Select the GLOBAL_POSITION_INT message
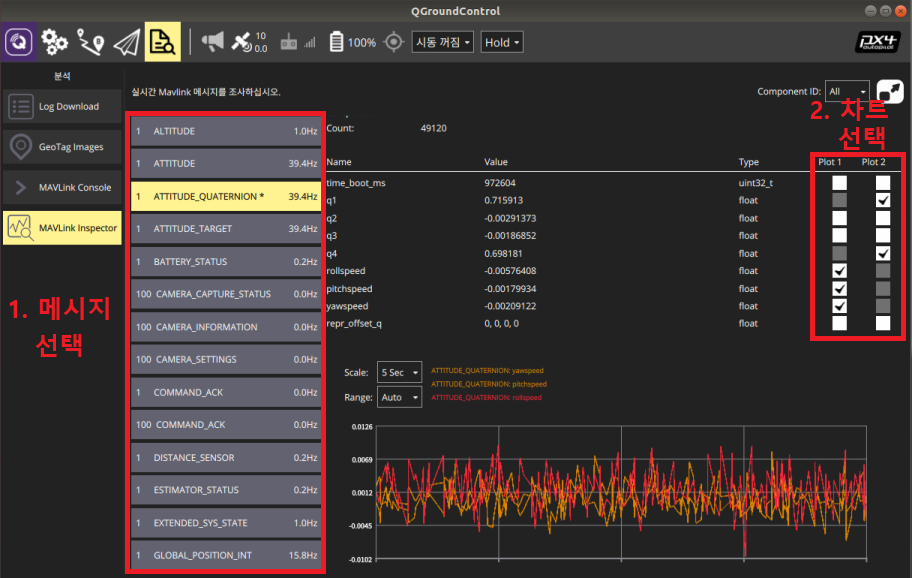This screenshot has height=578, width=912. click(x=226, y=555)
